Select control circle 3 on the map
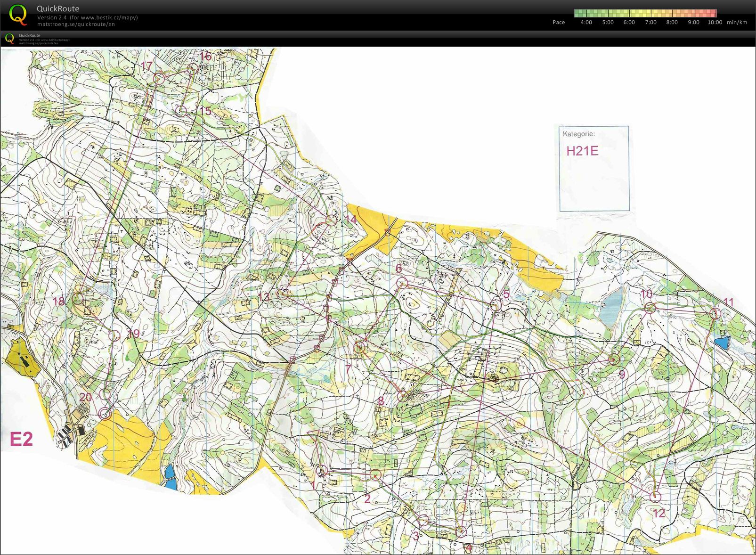Viewport: 756px width, 555px height. [423, 521]
